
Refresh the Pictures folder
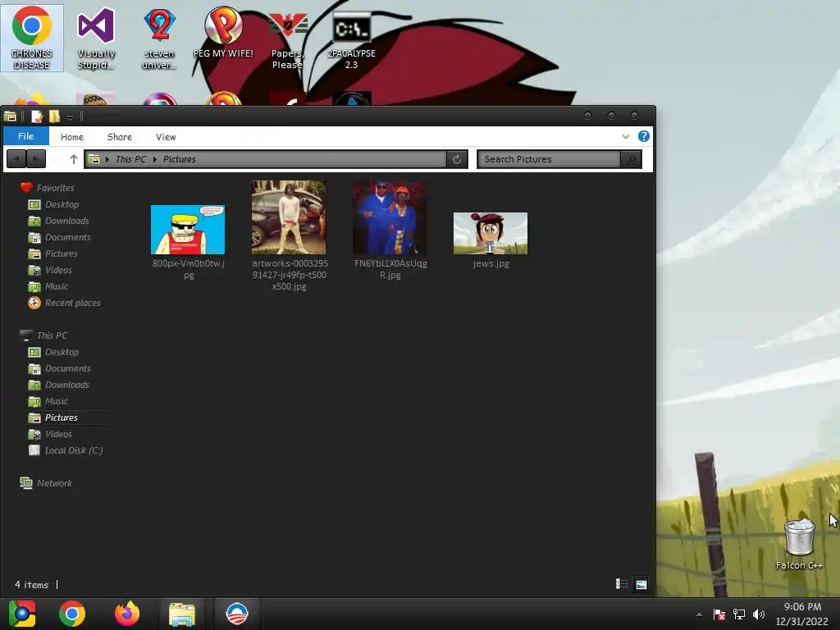(x=457, y=159)
